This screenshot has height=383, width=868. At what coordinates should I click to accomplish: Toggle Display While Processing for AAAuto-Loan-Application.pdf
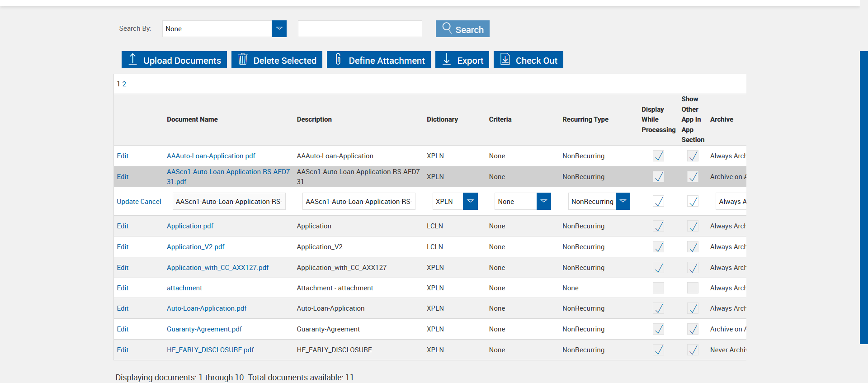pos(658,156)
